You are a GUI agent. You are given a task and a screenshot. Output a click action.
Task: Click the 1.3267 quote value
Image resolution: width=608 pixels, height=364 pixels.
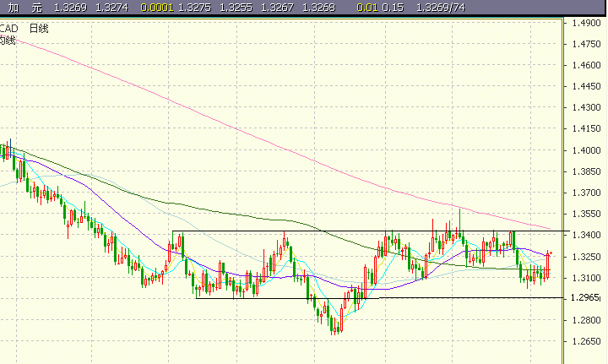click(277, 8)
